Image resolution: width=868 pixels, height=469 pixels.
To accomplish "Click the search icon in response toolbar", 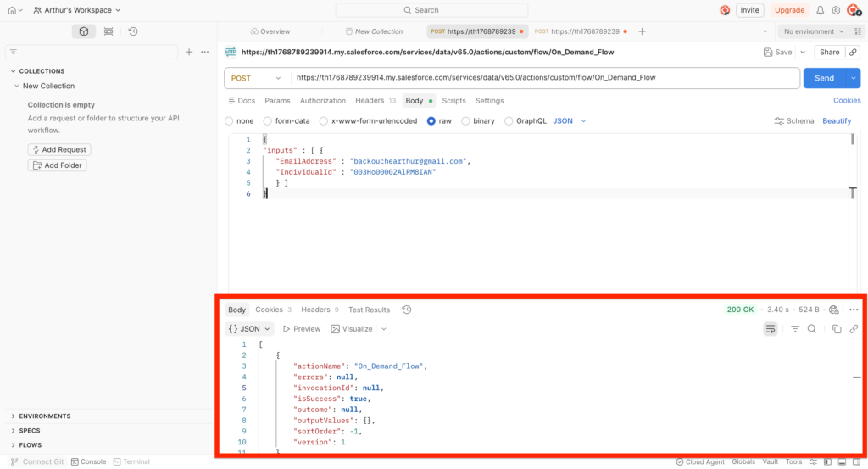I will (x=811, y=329).
